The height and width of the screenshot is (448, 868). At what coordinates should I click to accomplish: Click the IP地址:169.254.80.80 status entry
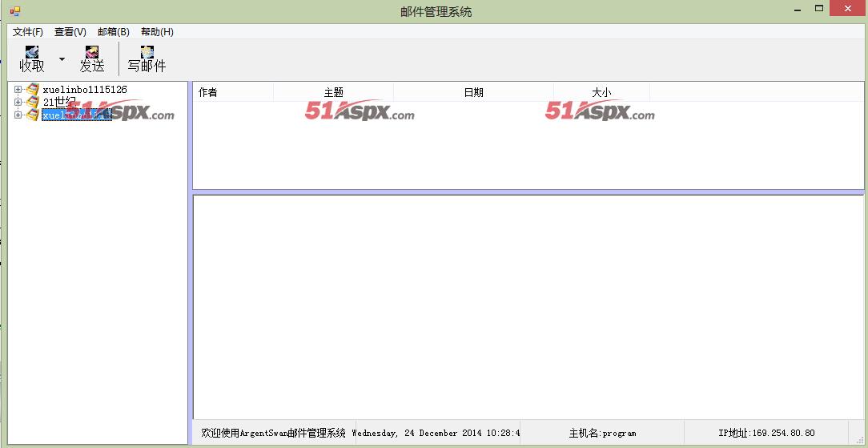pos(766,433)
